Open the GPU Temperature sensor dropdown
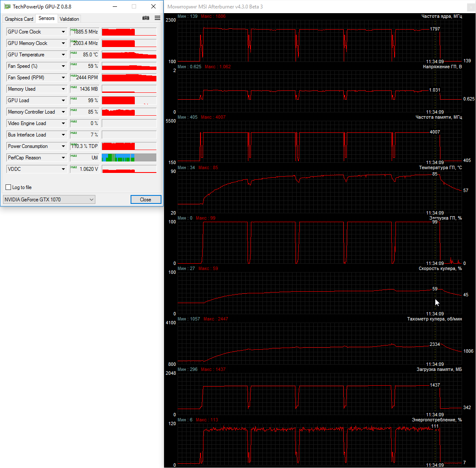This screenshot has width=476, height=468. [63, 55]
